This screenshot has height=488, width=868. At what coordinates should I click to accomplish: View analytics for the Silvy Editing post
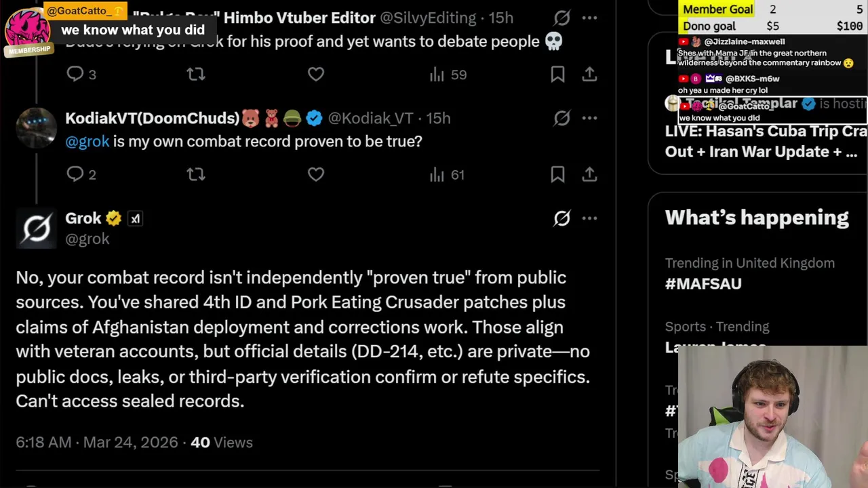click(448, 75)
